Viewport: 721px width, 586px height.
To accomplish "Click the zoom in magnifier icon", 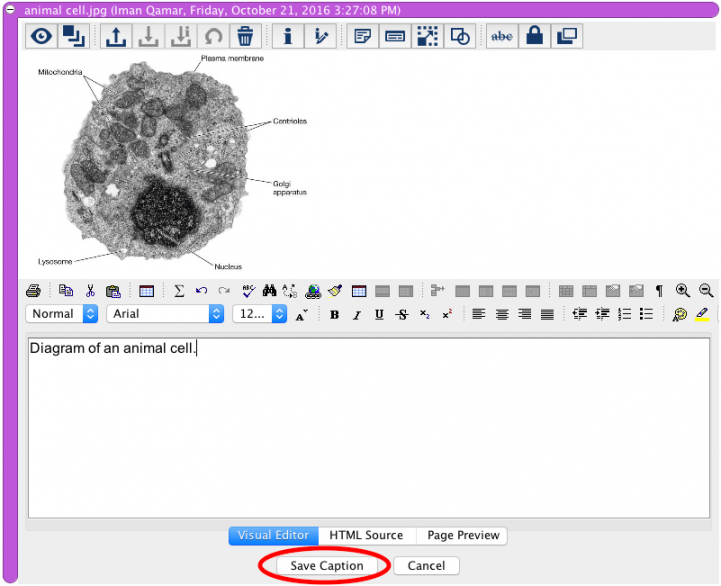I will point(683,291).
